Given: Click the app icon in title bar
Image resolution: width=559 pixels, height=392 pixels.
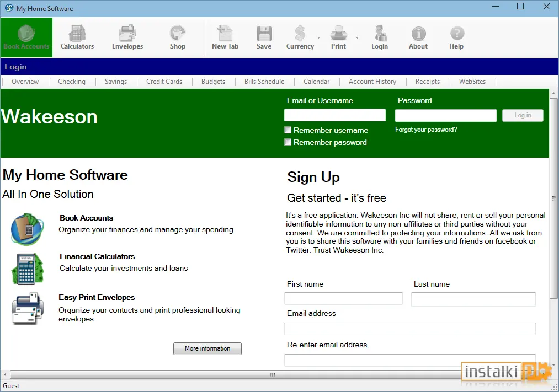Looking at the screenshot, I should 9,8.
